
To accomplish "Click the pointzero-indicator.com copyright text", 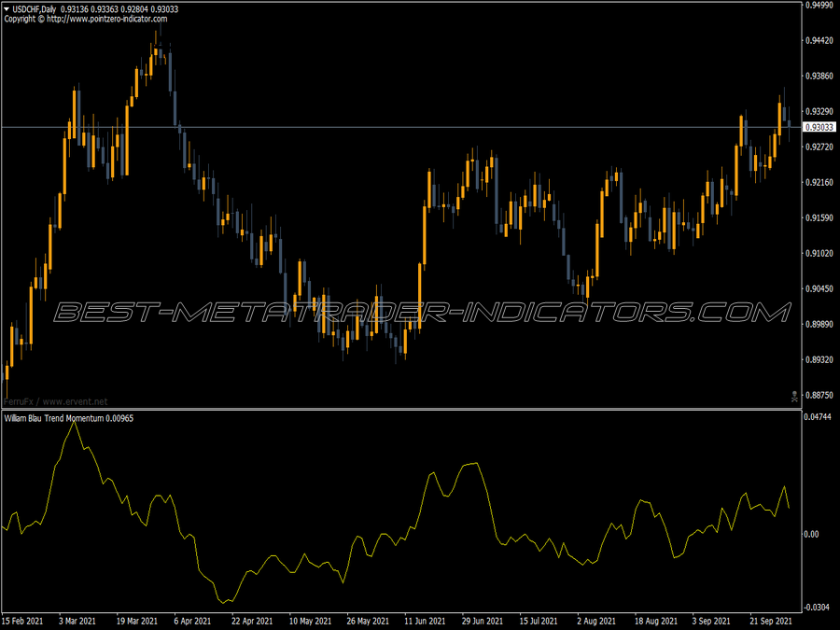I will 86,19.
